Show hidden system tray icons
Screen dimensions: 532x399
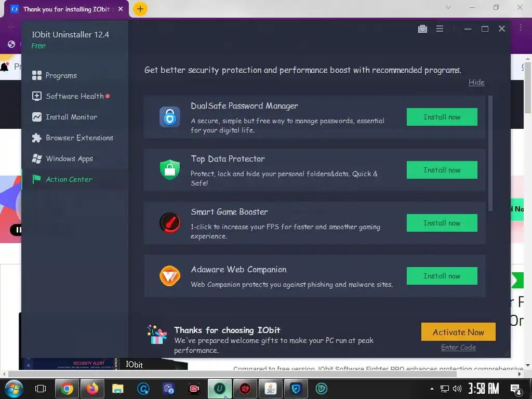click(x=432, y=389)
